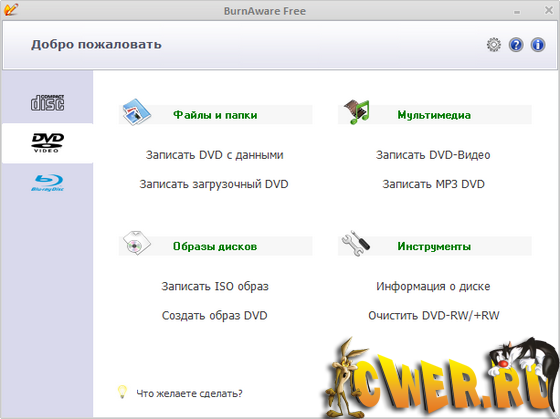This screenshot has height=419, width=560.
Task: Start Очистить DVD-RW/+RW tool
Action: 434,316
